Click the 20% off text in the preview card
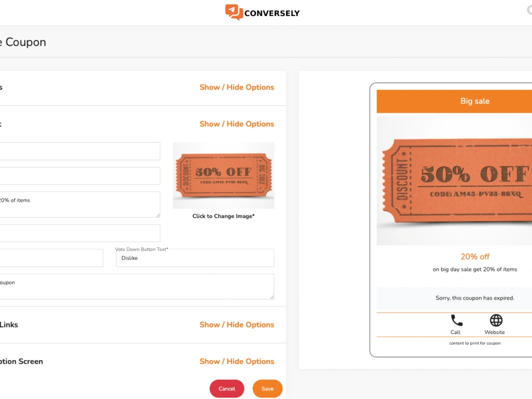 tap(475, 256)
